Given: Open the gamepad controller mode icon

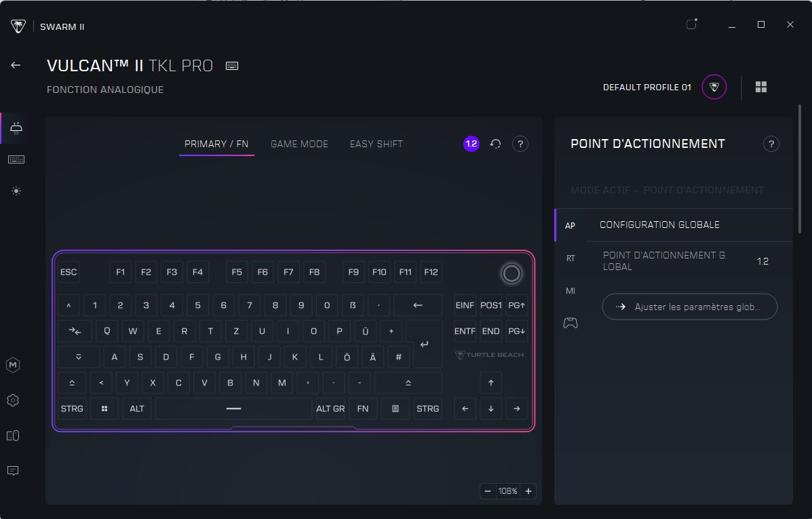Looking at the screenshot, I should [571, 323].
